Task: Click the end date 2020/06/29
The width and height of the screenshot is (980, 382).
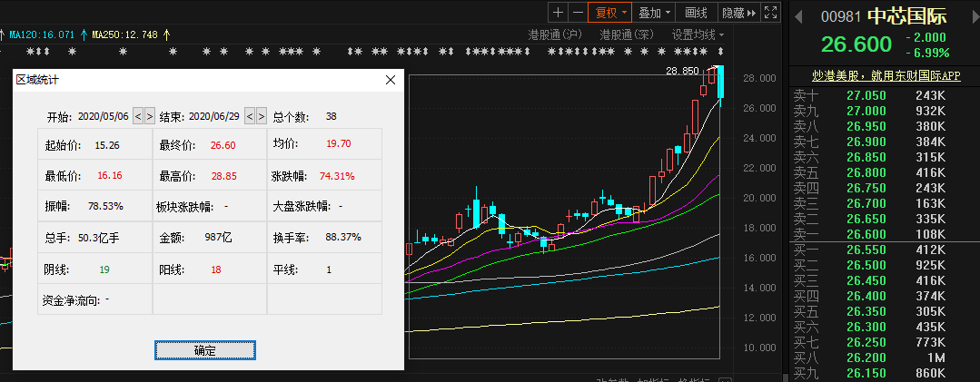Action: tap(214, 116)
